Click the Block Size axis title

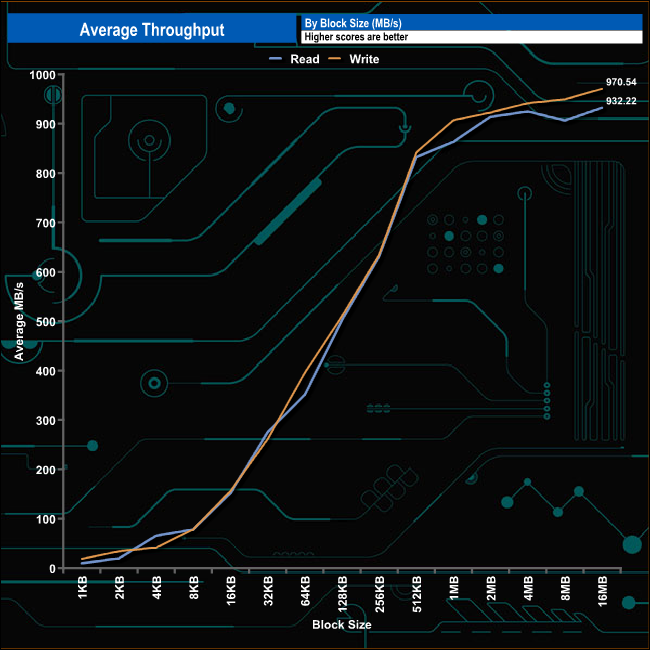click(x=342, y=625)
